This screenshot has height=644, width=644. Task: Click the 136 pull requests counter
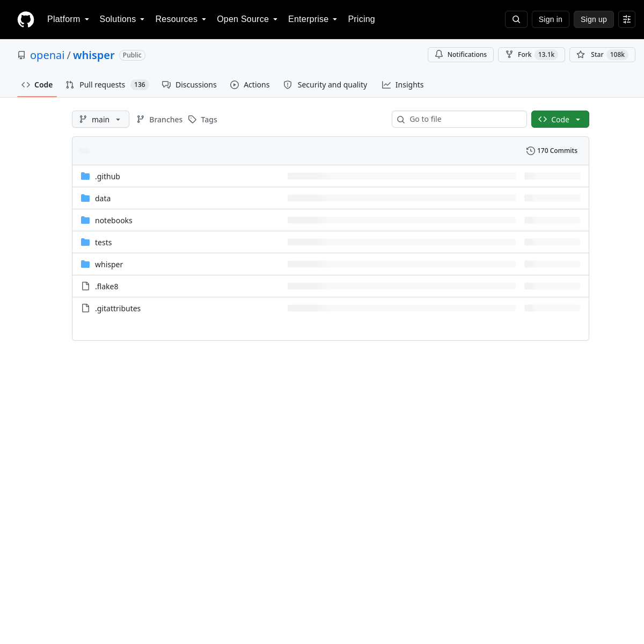point(140,85)
